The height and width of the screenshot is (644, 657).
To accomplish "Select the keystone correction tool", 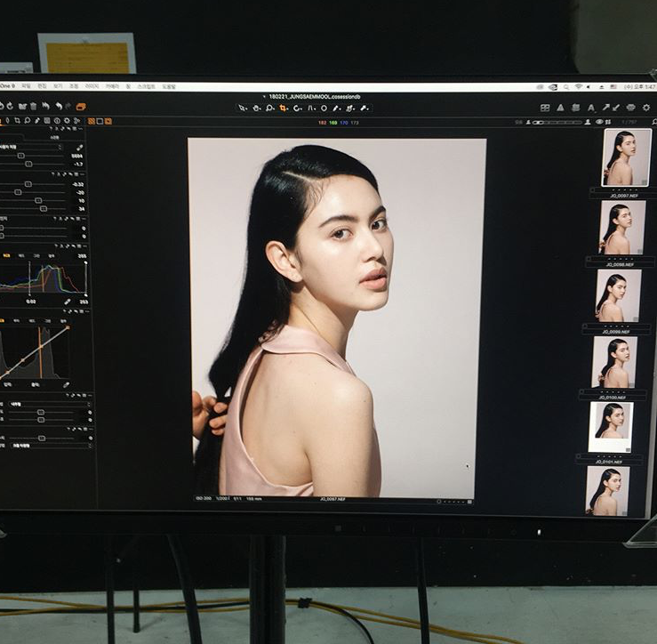I will (311, 109).
